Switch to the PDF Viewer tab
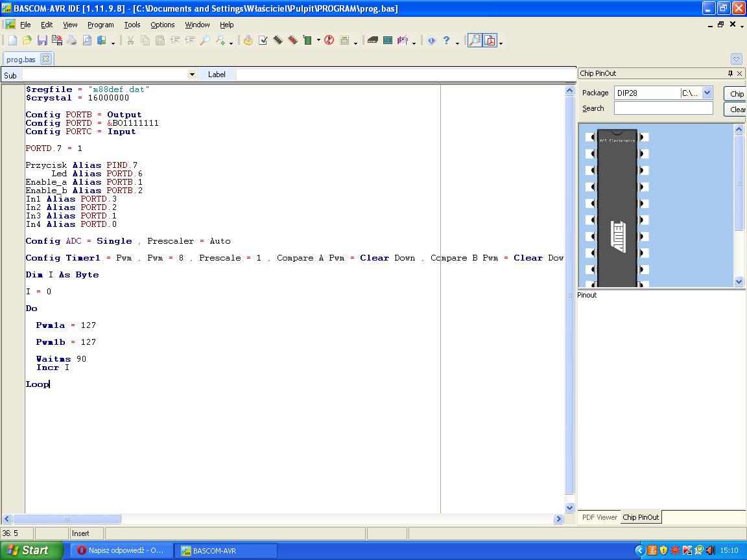The image size is (747, 560). [599, 517]
